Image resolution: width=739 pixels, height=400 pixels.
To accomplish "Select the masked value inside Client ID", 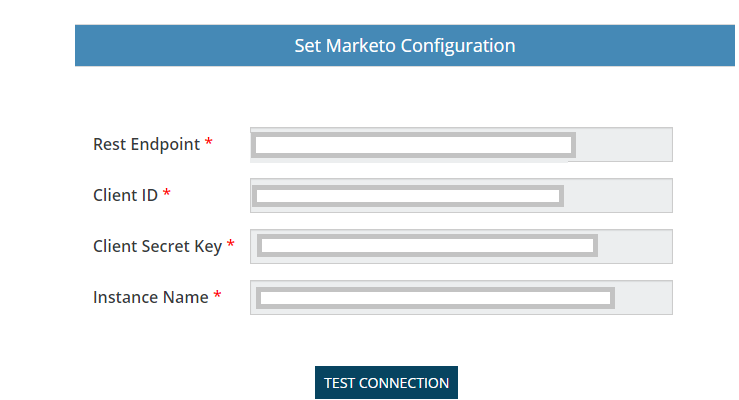I will pyautogui.click(x=408, y=196).
